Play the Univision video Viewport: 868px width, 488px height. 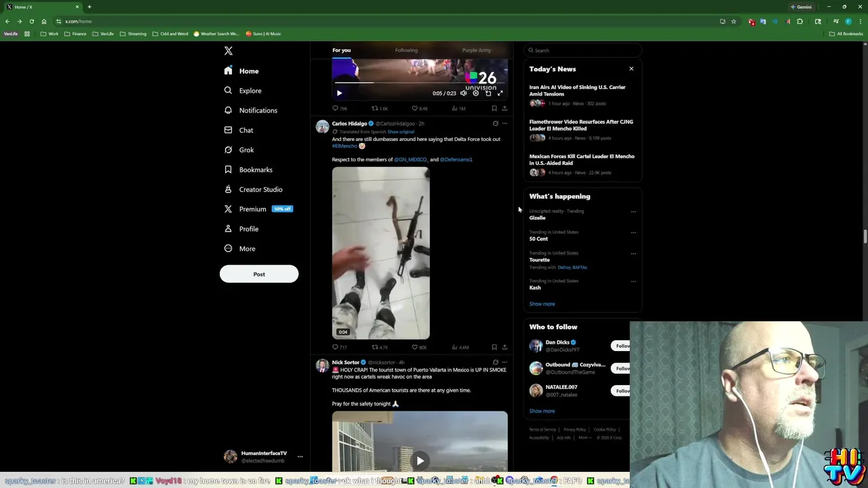[339, 93]
